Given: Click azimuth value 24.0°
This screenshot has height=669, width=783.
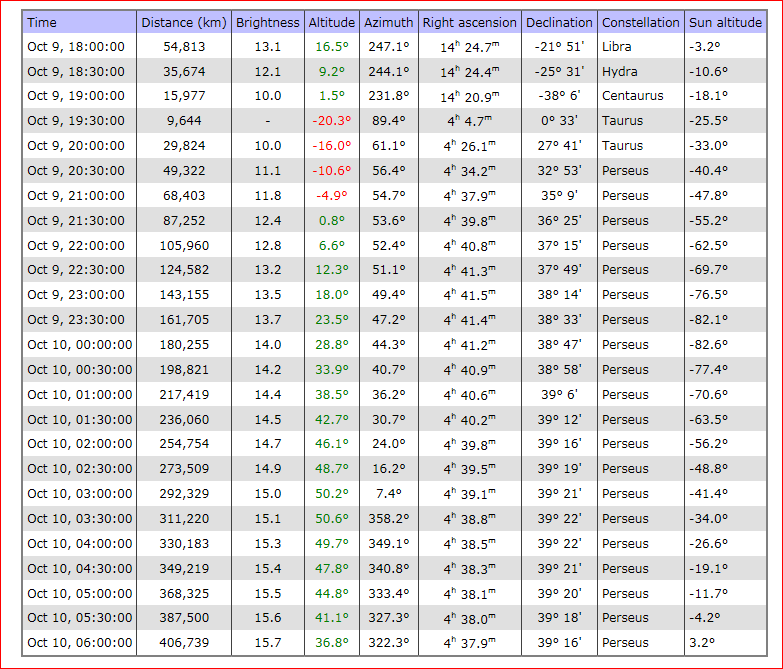Looking at the screenshot, I should coord(389,443).
